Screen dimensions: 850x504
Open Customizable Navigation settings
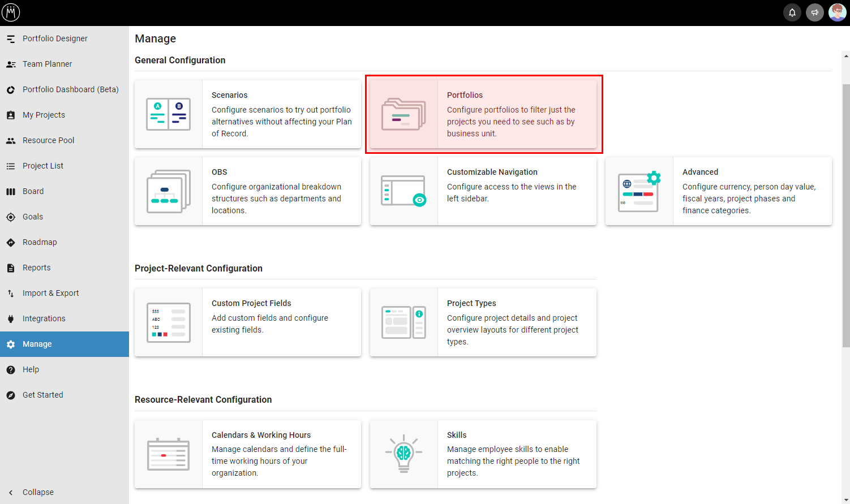click(483, 191)
